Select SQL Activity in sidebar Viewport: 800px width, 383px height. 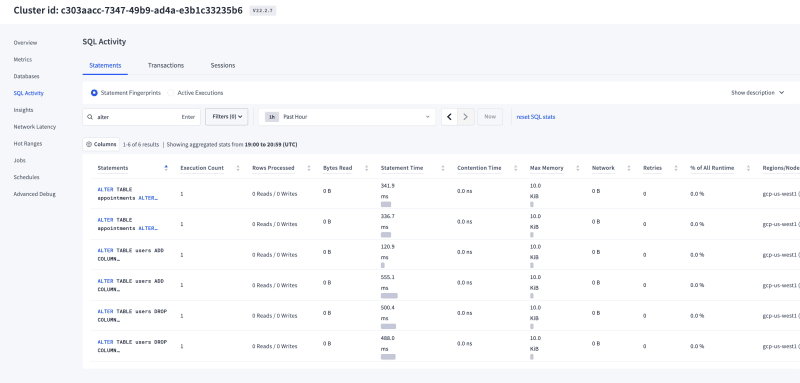click(29, 93)
